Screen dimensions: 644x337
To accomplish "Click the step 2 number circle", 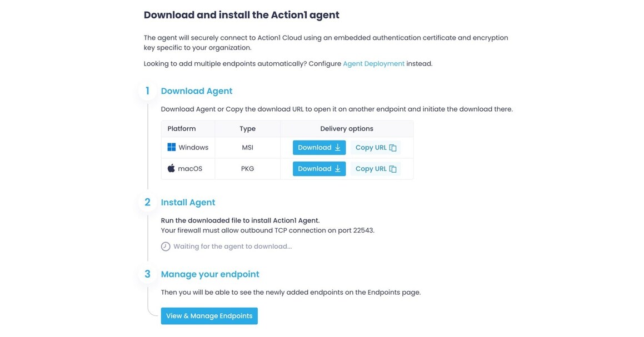I will [147, 202].
